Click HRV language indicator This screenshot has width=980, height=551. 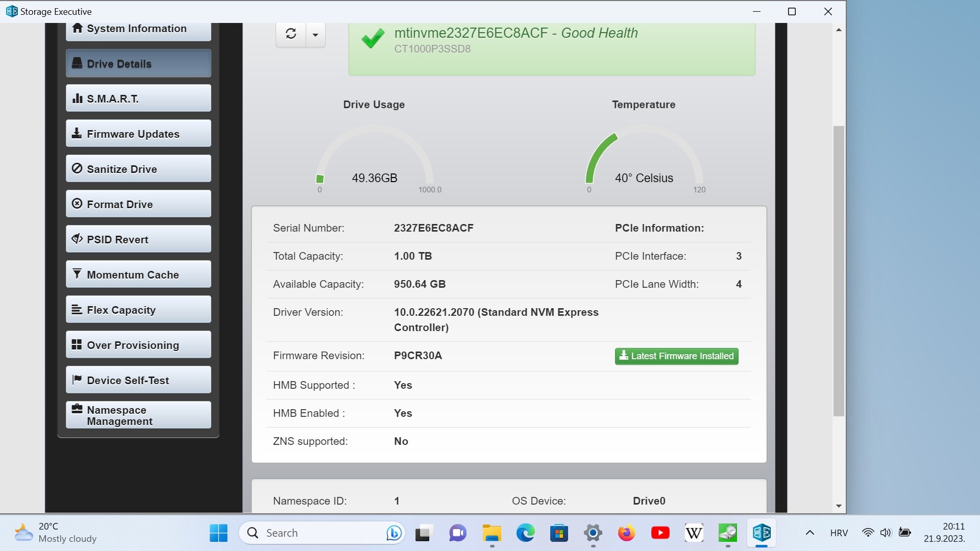coord(839,533)
